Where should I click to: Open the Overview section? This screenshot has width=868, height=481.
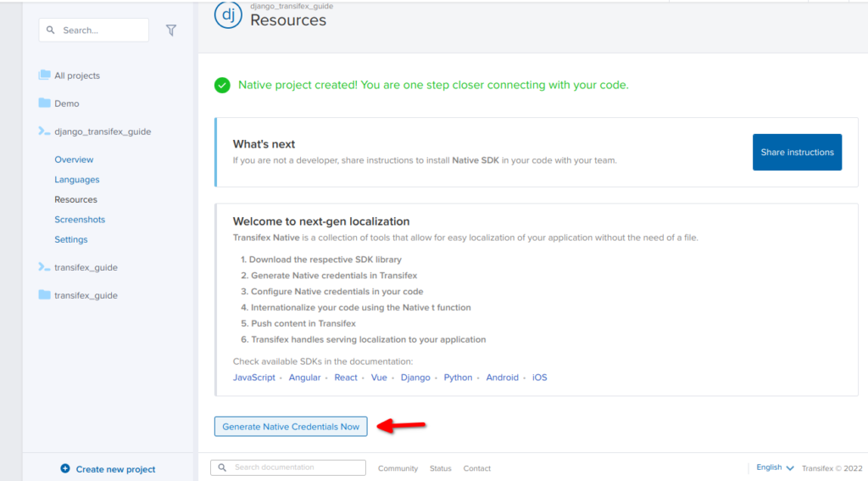tap(74, 159)
